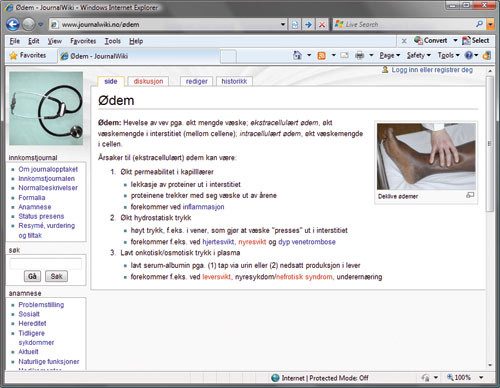The image size is (500, 388).
Task: Click the wiki søk input field
Action: click(x=46, y=264)
